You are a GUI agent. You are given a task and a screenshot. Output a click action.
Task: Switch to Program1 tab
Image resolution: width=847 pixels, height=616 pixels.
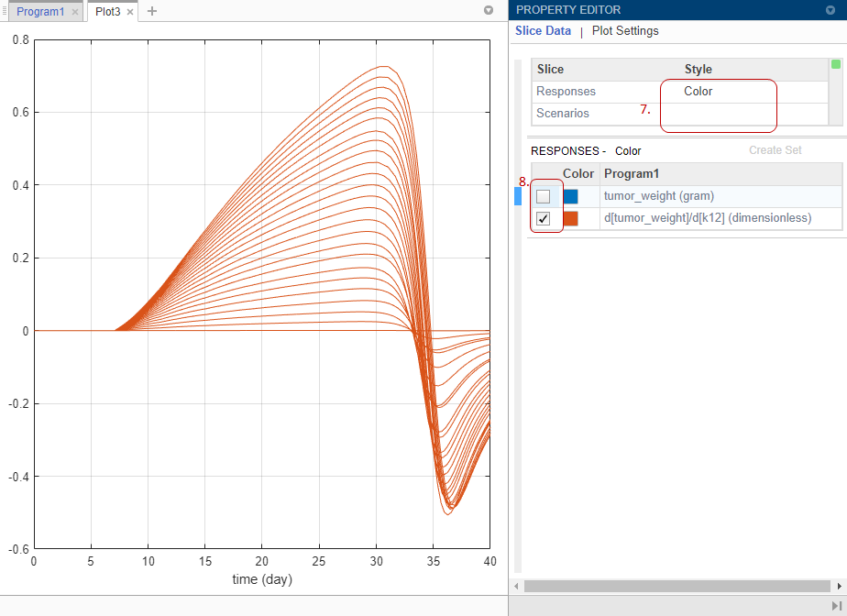pos(40,11)
